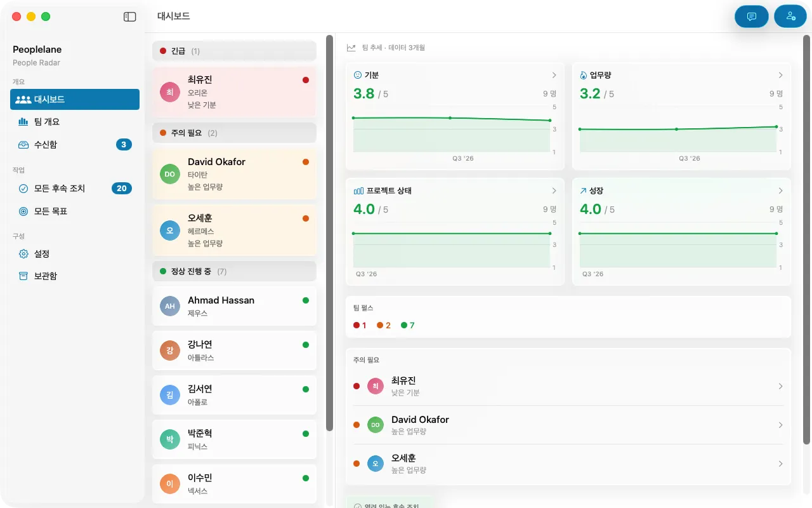
Task: Click the 수신함 badge showing 3
Action: 124,145
